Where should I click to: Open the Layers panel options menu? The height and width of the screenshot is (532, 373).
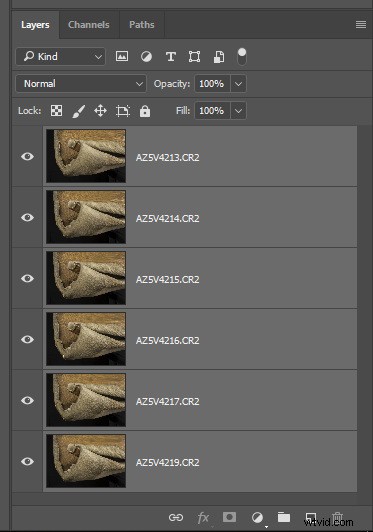pos(361,24)
